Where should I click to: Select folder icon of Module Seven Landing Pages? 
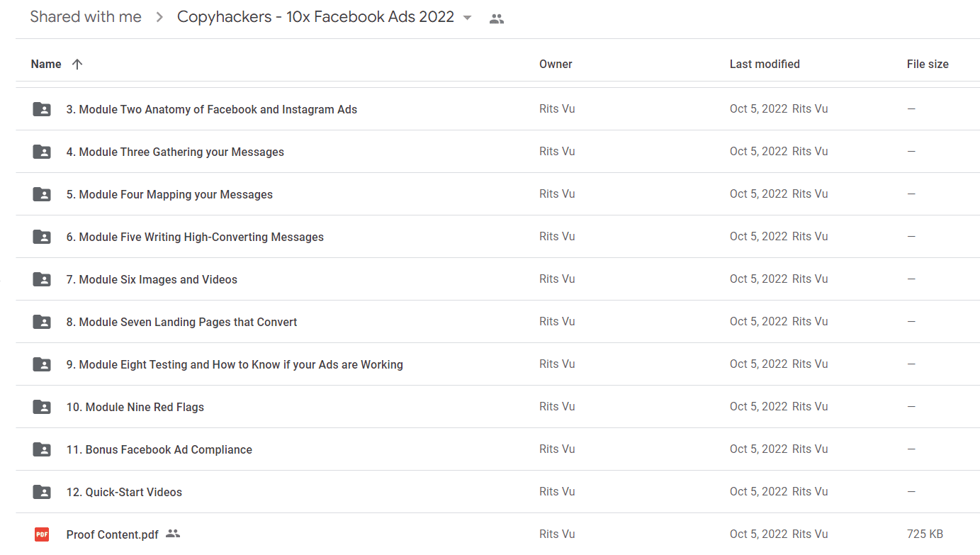pyautogui.click(x=42, y=322)
